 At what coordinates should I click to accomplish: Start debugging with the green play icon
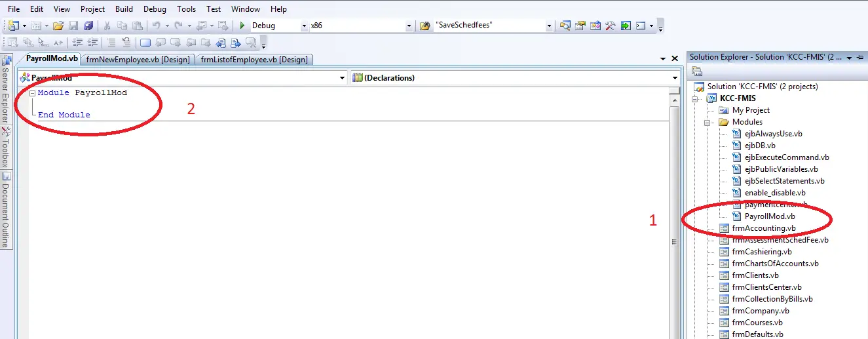242,26
